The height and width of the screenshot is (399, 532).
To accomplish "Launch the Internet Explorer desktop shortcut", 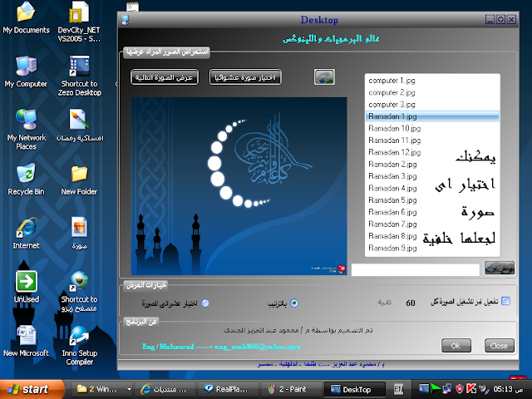I will coord(26,234).
